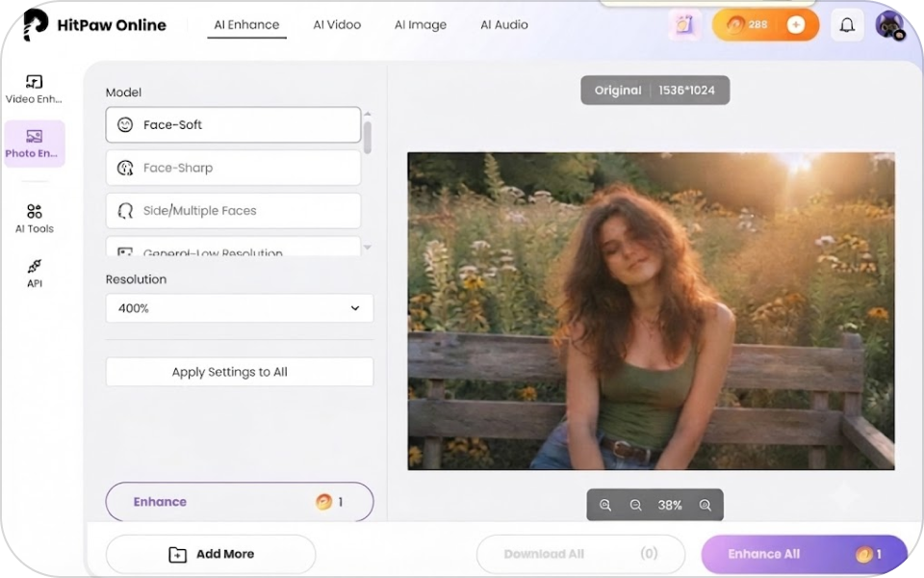
Task: Click the 288 coins balance
Action: [747, 25]
